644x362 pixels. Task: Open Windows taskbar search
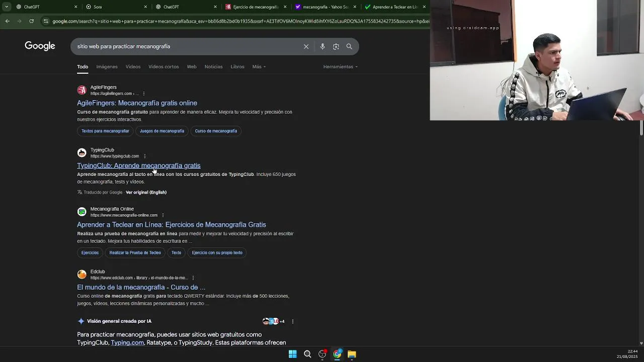[307, 354]
